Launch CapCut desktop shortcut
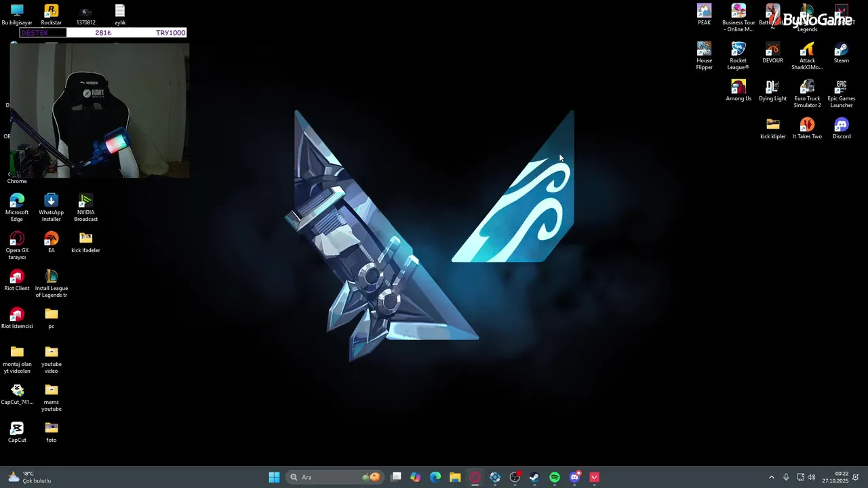This screenshot has width=868, height=488. pos(17,432)
